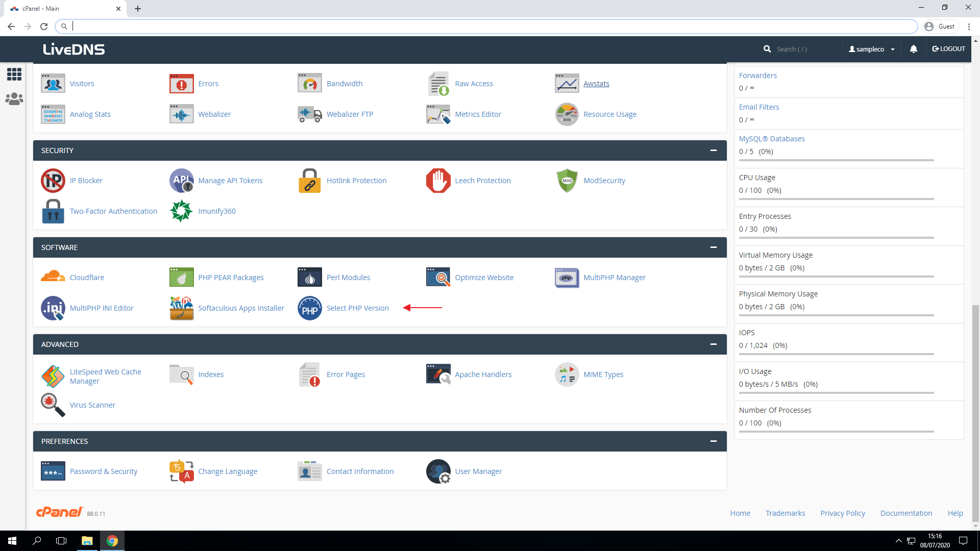Open the Windows Start menu

[12, 541]
